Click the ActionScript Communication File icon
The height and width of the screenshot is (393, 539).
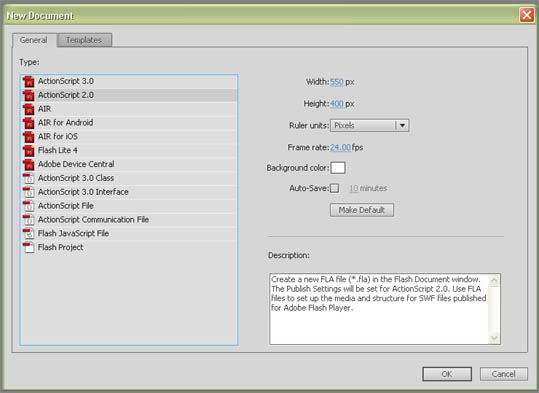click(29, 220)
